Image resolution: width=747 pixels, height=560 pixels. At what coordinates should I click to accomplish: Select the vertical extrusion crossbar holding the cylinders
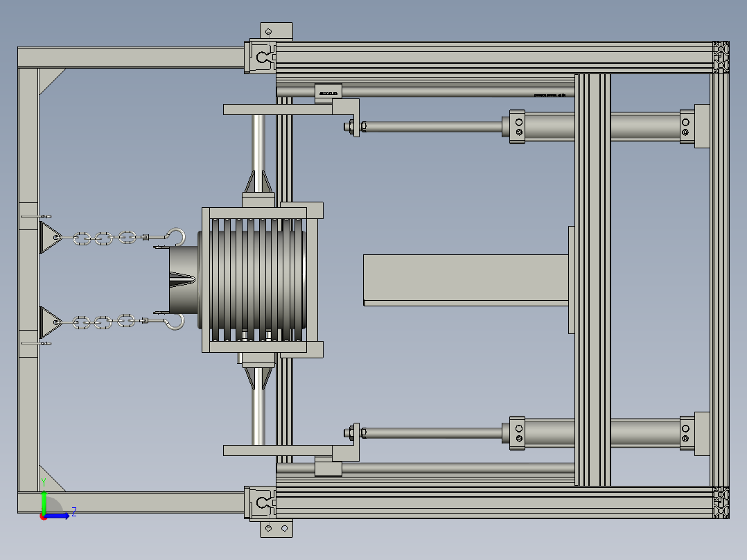592,280
